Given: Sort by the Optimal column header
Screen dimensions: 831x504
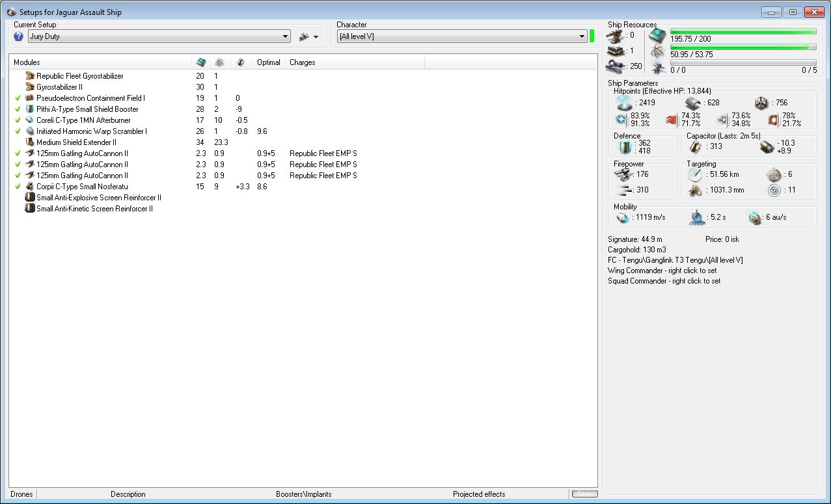Looking at the screenshot, I should [269, 62].
